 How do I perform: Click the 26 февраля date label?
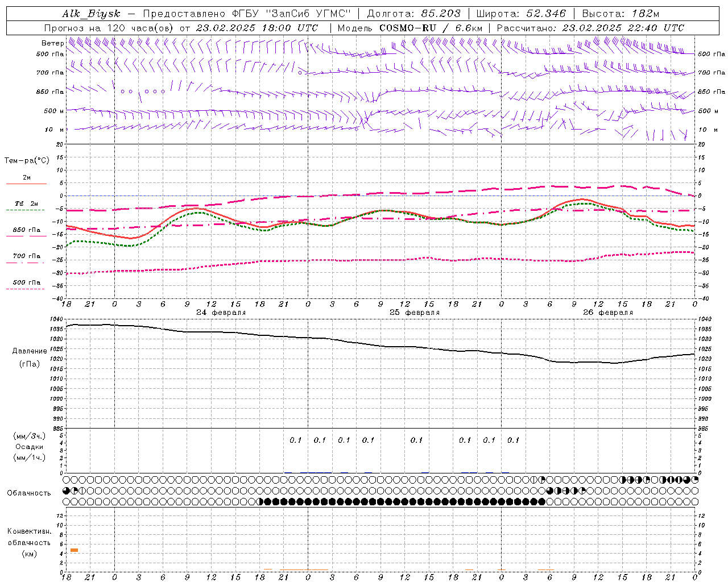point(608,313)
